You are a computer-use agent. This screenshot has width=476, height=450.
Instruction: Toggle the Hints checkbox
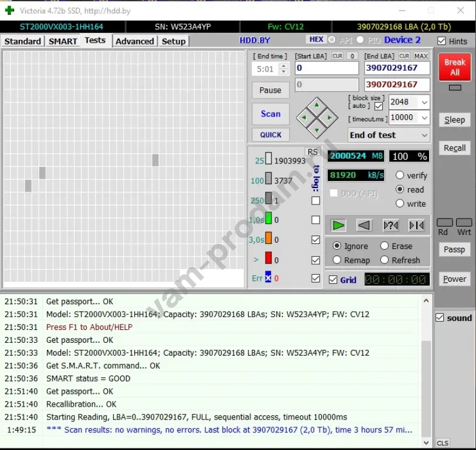[441, 41]
